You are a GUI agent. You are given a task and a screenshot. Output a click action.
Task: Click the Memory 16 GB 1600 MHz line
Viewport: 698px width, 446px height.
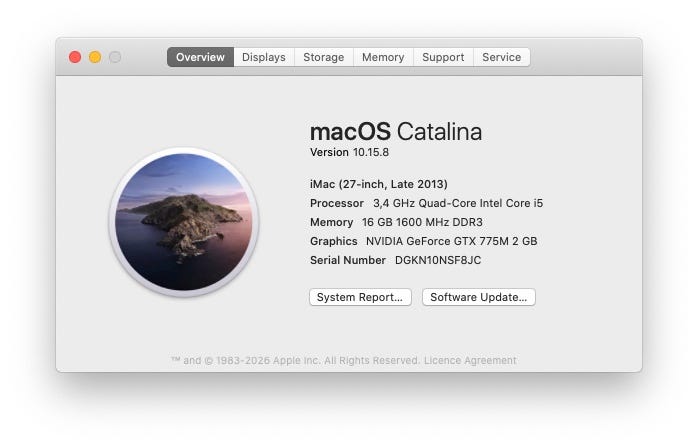pos(396,222)
